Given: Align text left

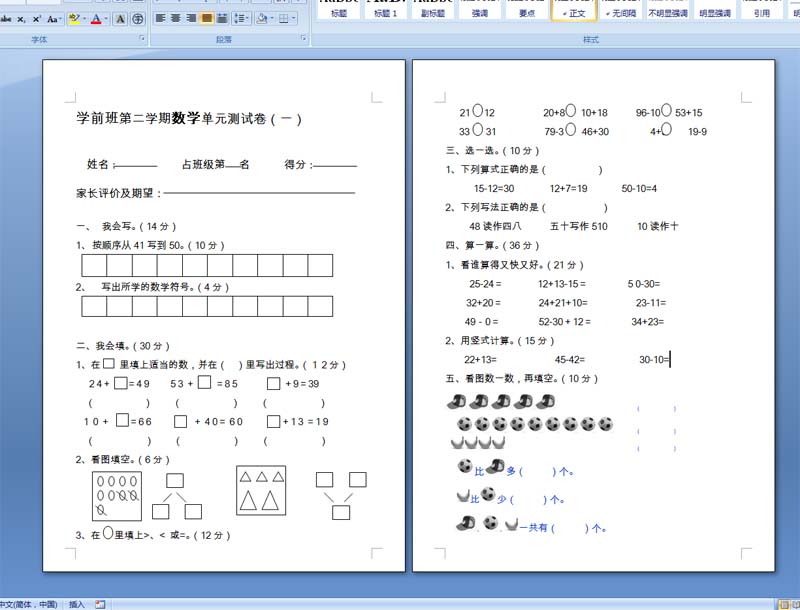Looking at the screenshot, I should [x=160, y=18].
